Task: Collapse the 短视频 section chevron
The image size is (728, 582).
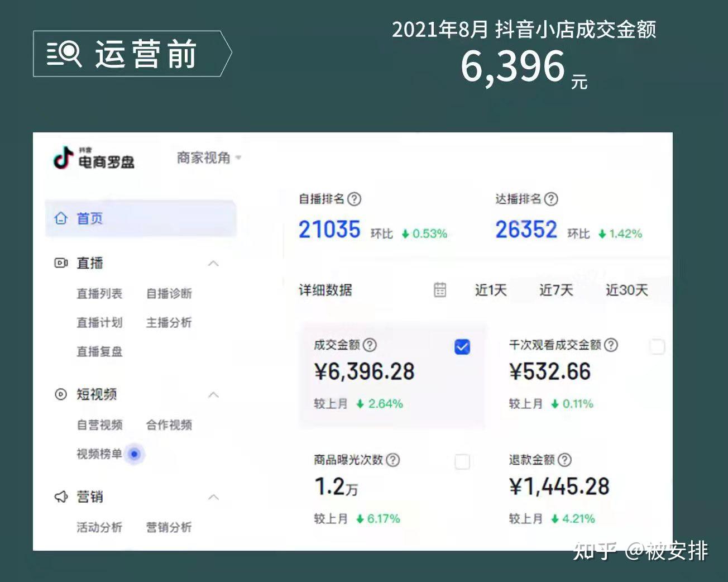Action: click(x=213, y=395)
